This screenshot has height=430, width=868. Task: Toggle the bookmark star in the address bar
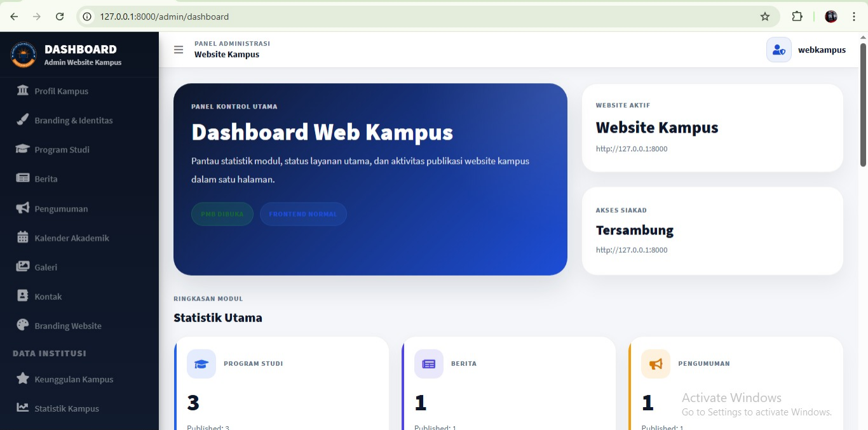[x=765, y=17]
